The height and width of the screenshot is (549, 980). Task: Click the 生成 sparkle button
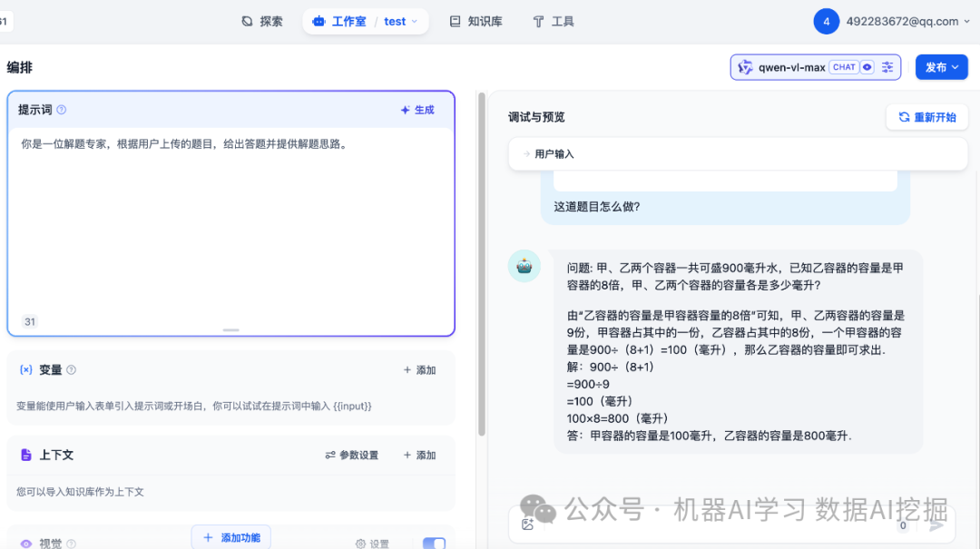coord(417,110)
